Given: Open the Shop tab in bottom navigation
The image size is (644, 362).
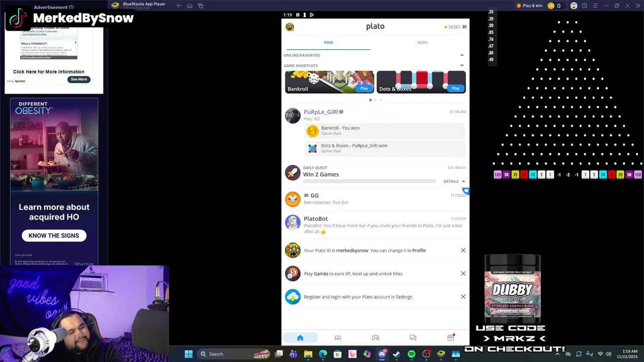Looking at the screenshot, I should 451,338.
